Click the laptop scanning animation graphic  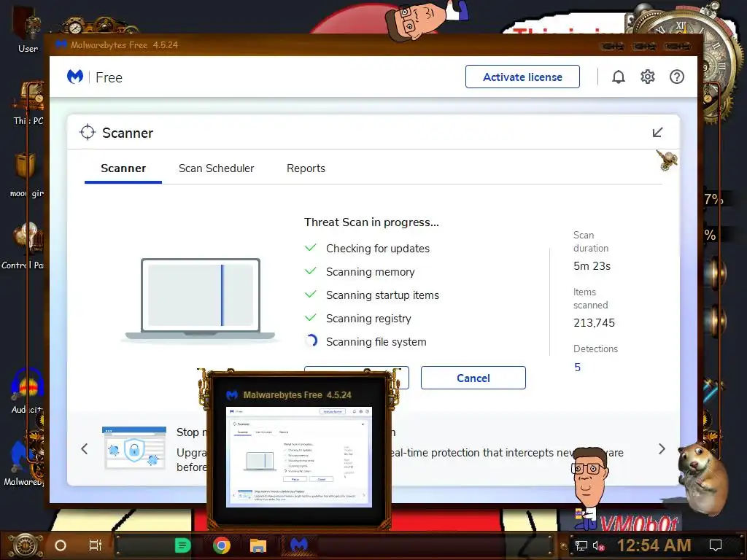pyautogui.click(x=200, y=299)
